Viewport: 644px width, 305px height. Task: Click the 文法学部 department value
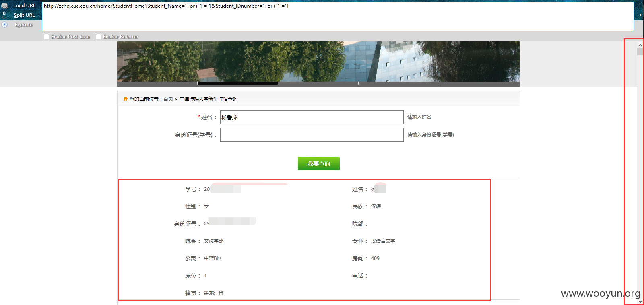(x=214, y=241)
